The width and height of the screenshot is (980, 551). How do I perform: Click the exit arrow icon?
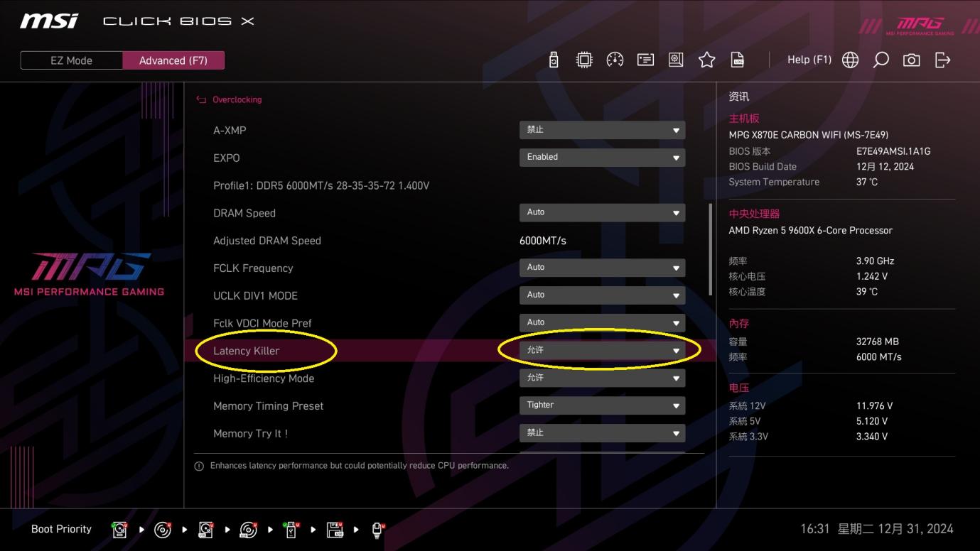pyautogui.click(x=942, y=60)
